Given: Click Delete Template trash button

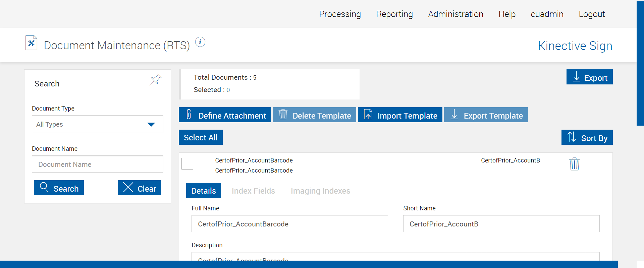Looking at the screenshot, I should 314,115.
